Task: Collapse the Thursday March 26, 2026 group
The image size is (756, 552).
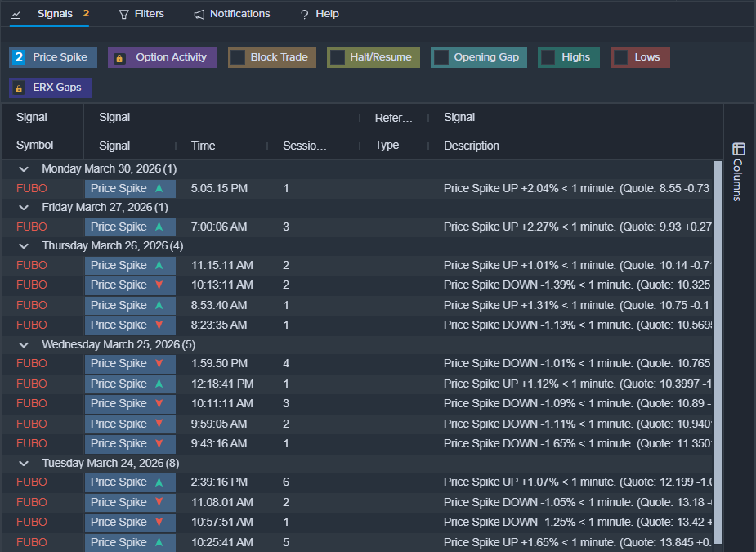Action: point(24,245)
